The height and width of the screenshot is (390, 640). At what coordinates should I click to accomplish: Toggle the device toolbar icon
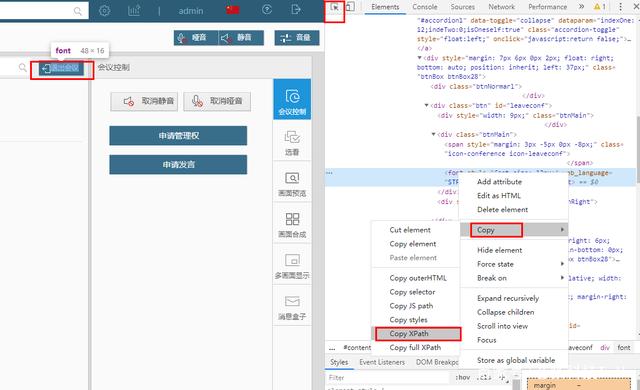click(350, 7)
